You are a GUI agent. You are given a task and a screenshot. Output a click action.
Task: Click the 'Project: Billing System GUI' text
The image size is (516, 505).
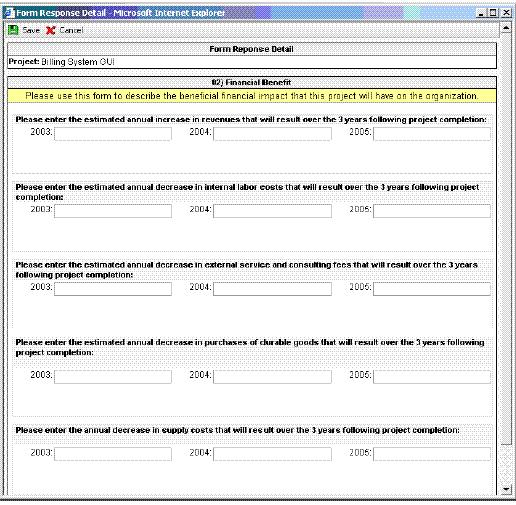click(62, 62)
